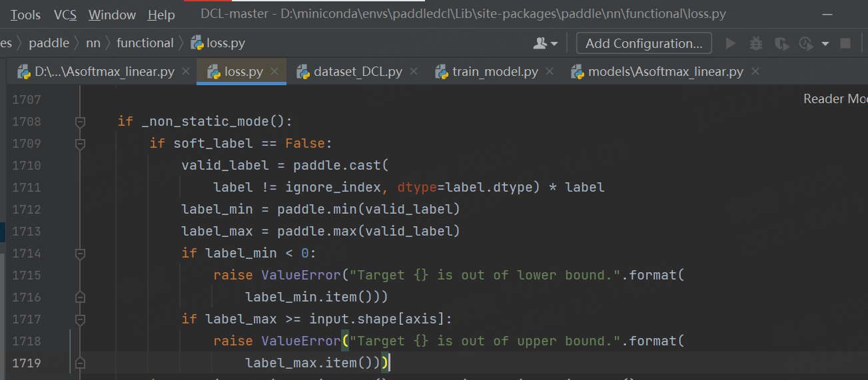Image resolution: width=868 pixels, height=380 pixels.
Task: Close the models\Asoftmax_linear.py tab
Action: click(755, 71)
